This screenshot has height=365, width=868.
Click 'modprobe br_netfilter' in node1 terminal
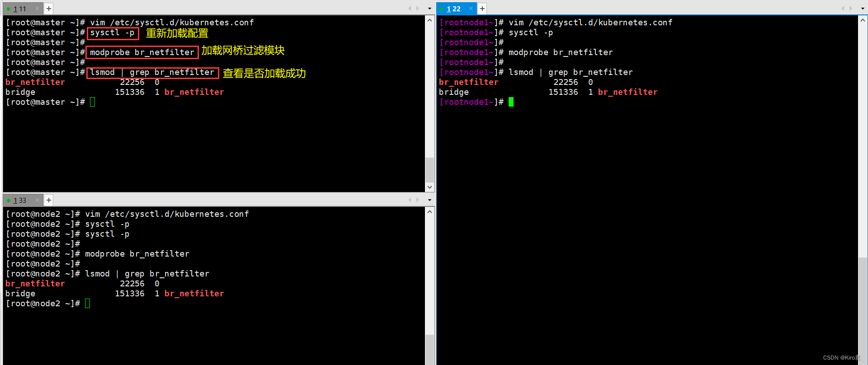[x=561, y=52]
